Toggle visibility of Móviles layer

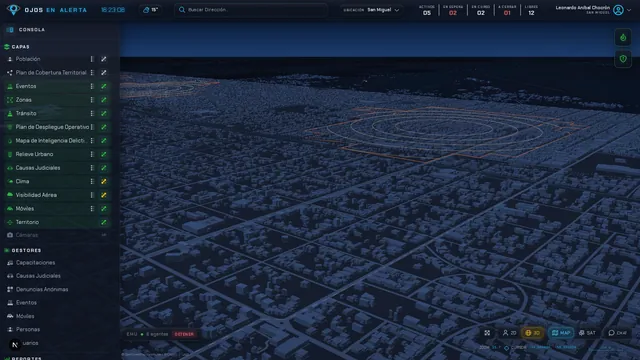(x=104, y=209)
